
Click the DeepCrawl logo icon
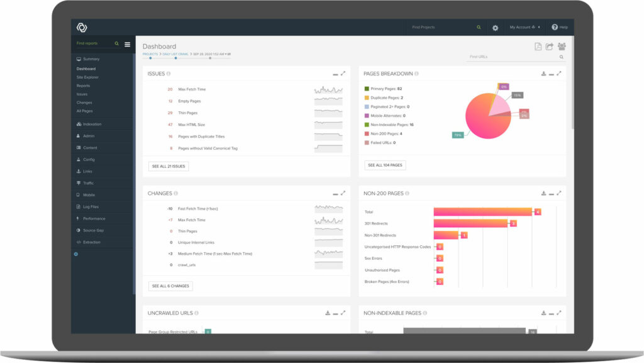pos(82,28)
